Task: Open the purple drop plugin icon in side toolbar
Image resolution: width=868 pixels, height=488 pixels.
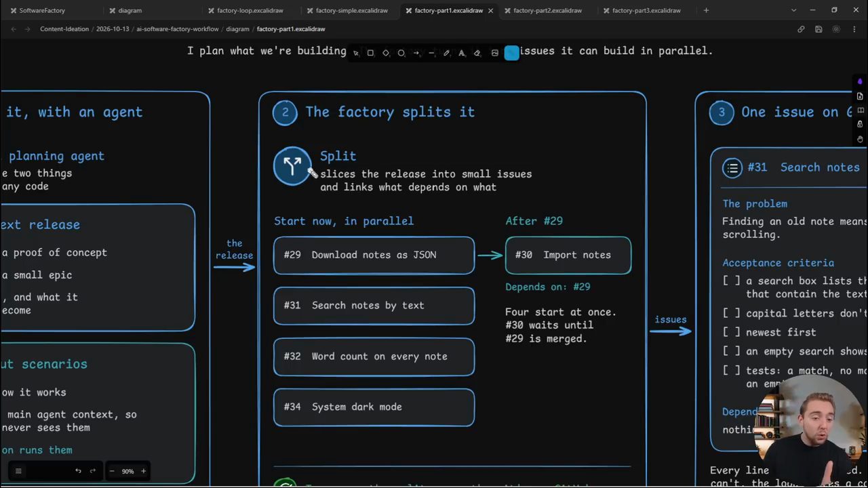Action: (x=860, y=82)
